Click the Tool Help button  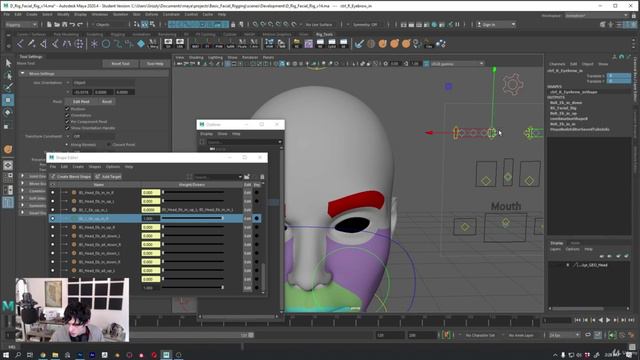click(155, 64)
